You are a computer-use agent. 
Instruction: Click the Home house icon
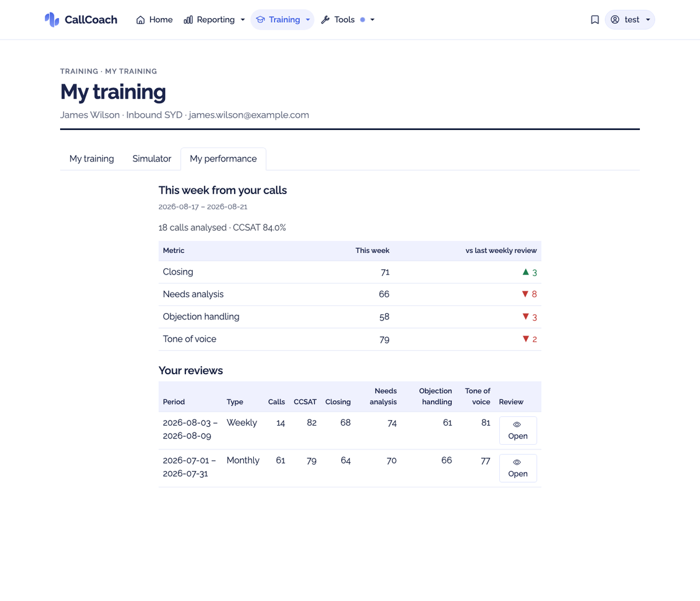coord(141,20)
